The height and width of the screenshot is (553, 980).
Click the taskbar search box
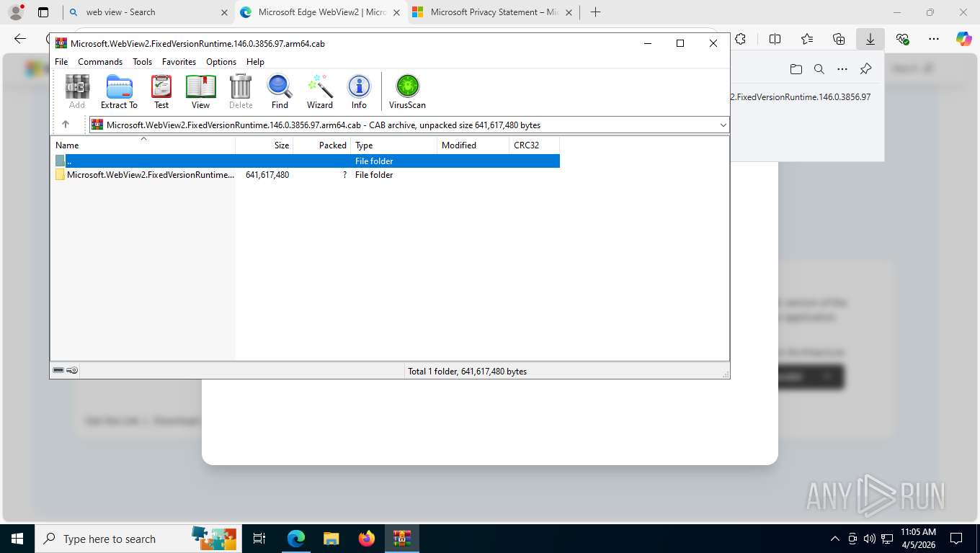pyautogui.click(x=137, y=539)
